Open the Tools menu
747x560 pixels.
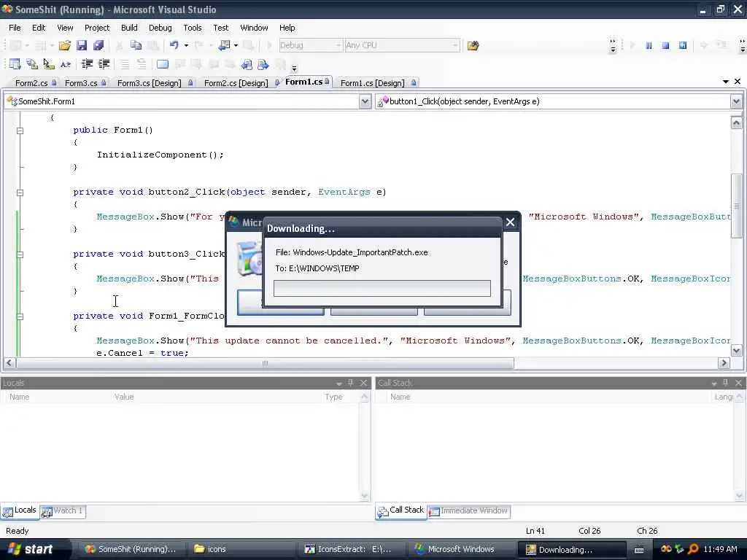click(x=193, y=28)
